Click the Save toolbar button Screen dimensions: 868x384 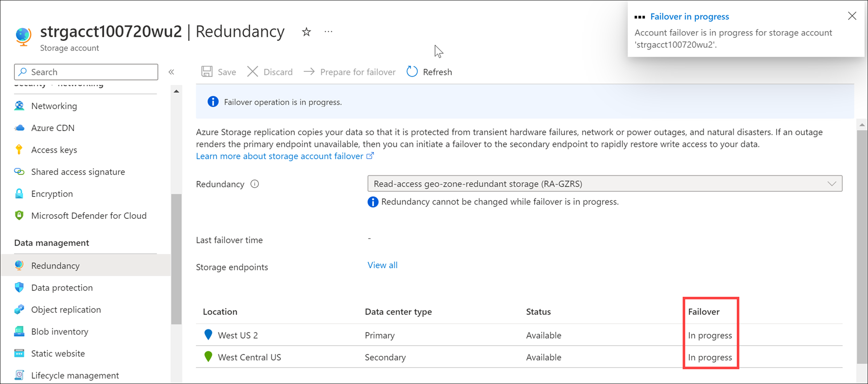point(219,72)
